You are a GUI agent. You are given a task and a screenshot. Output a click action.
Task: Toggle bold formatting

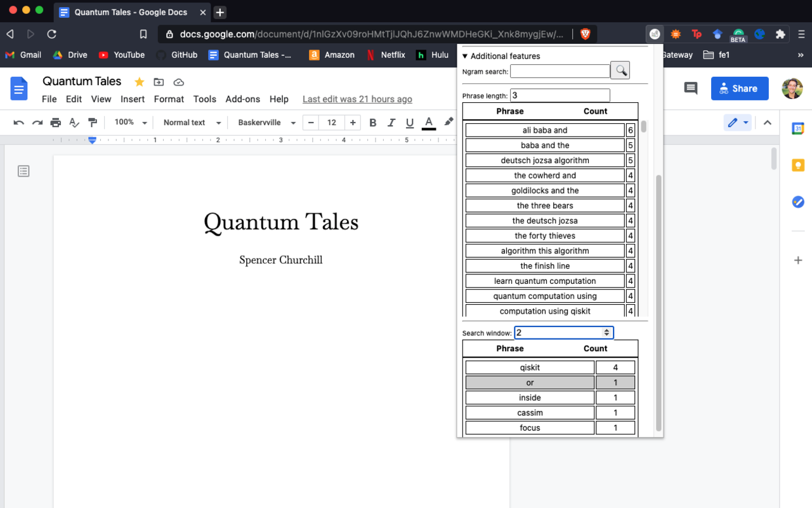coord(373,123)
